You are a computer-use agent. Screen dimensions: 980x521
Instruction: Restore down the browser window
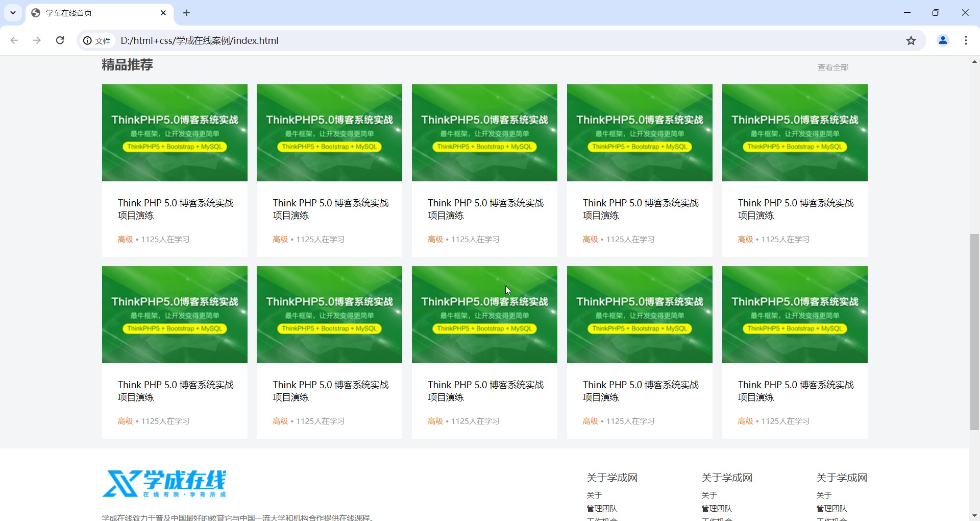pos(936,13)
